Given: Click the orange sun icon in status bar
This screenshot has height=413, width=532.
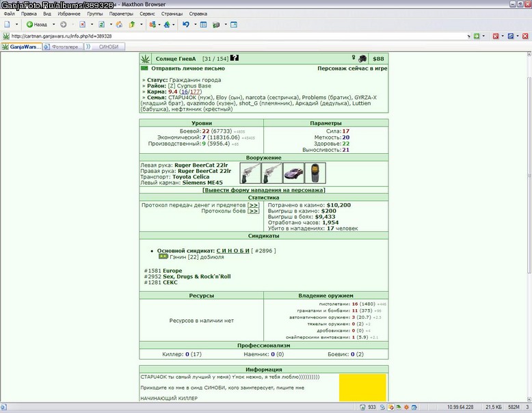Looking at the screenshot, I should 406,407.
